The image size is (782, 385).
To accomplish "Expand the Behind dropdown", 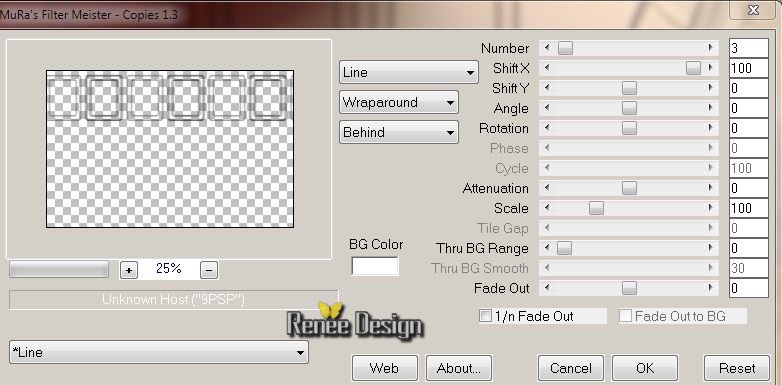I will click(x=398, y=132).
